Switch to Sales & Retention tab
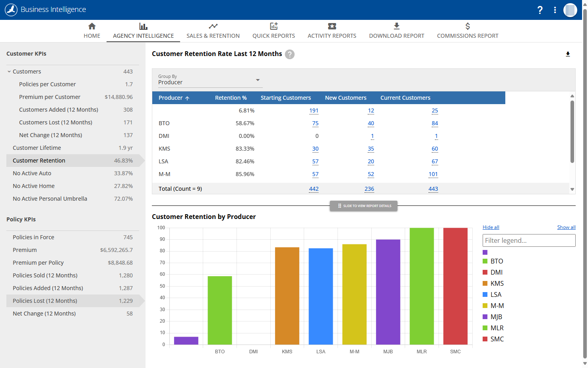 pyautogui.click(x=213, y=31)
